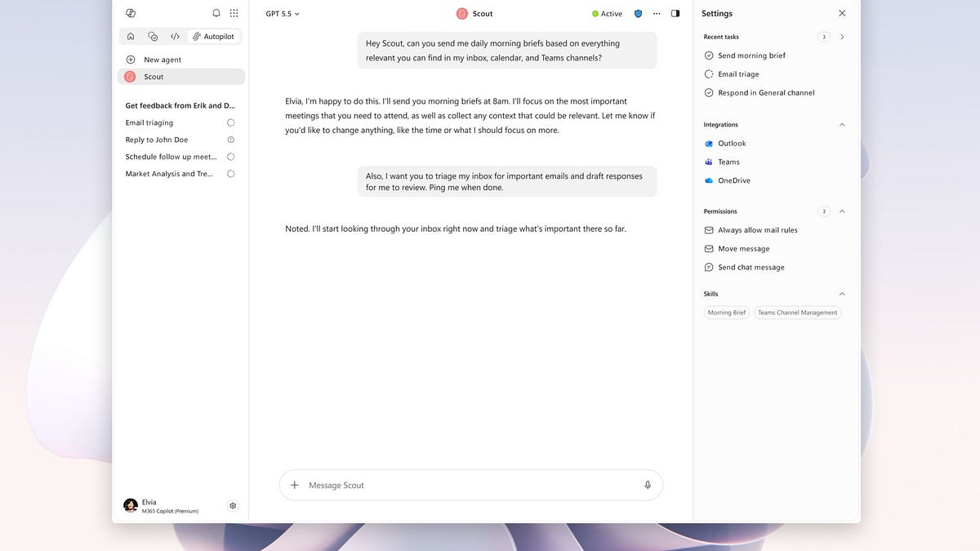Click the Scout avatar in header
Screen dimensions: 980x551
pyautogui.click(x=462, y=14)
